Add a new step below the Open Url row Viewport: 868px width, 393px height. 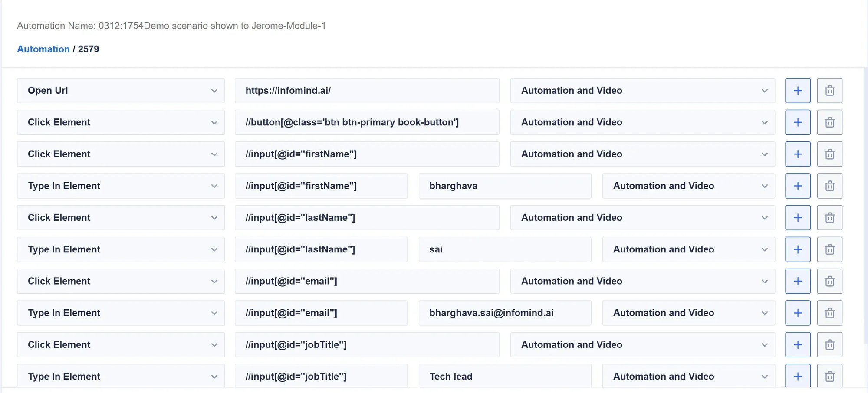(798, 90)
